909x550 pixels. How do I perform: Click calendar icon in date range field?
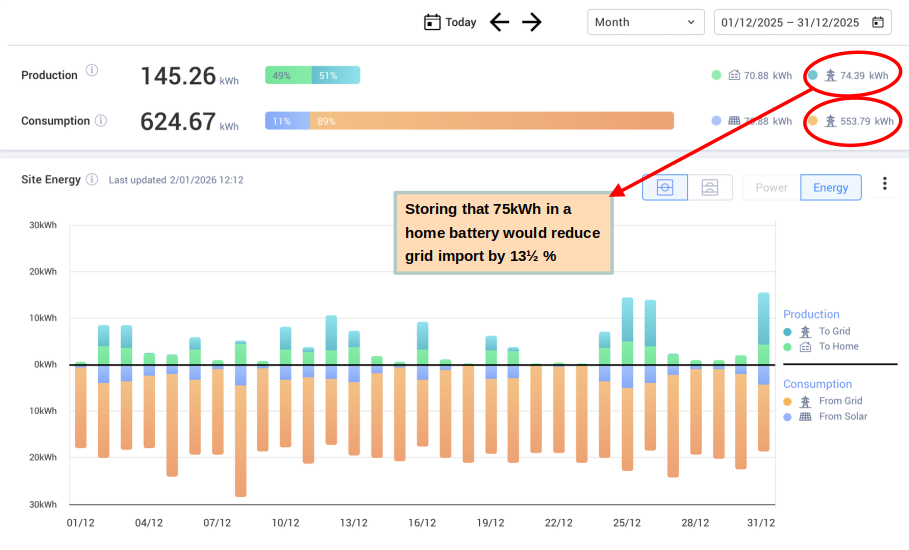877,22
